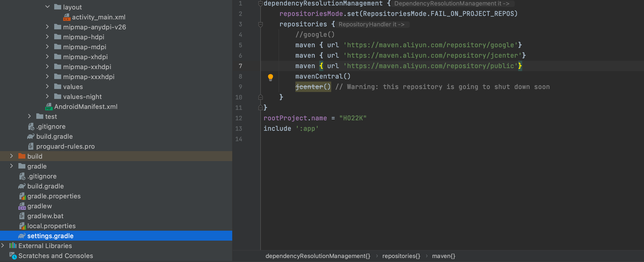Screen dimensions: 644x262
Task: Select activity_main.xml in project tree
Action: point(99,17)
